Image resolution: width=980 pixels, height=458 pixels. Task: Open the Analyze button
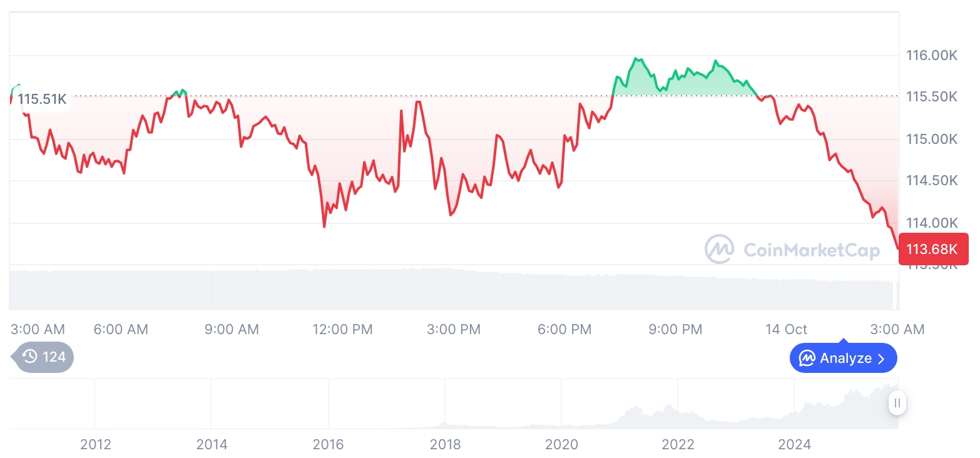click(842, 359)
